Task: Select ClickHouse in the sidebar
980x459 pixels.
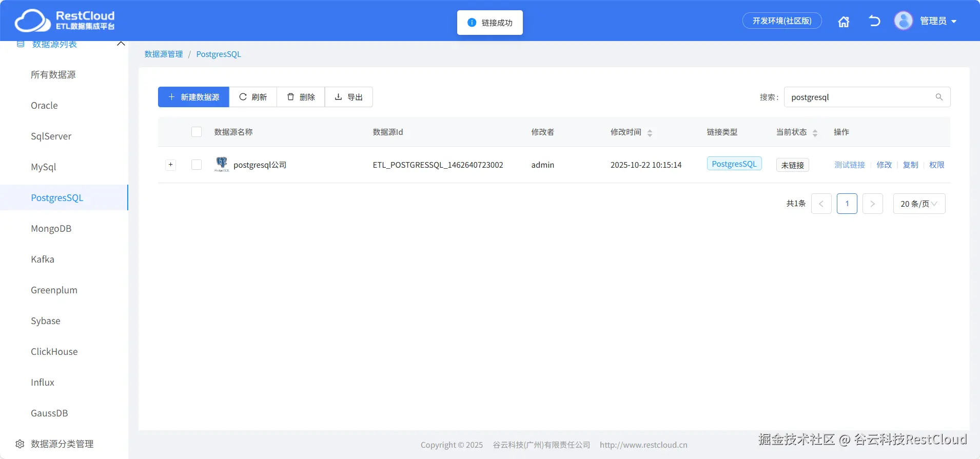Action: point(54,351)
